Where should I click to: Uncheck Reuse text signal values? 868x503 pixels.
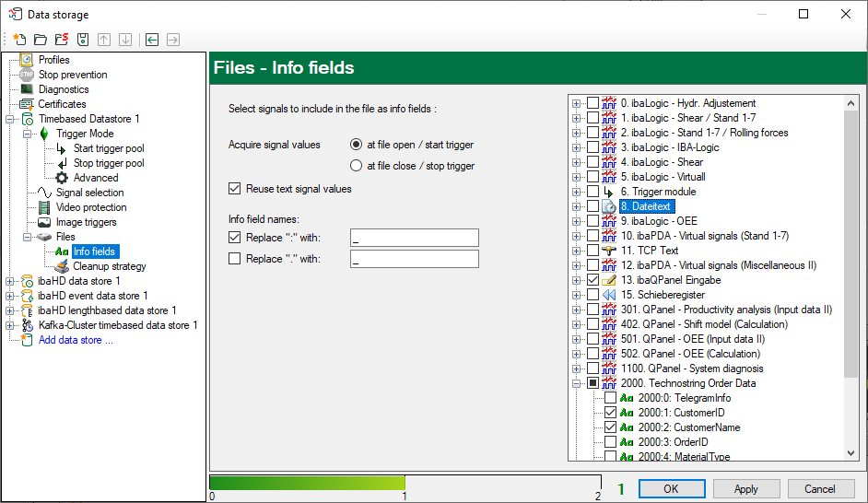tap(235, 189)
